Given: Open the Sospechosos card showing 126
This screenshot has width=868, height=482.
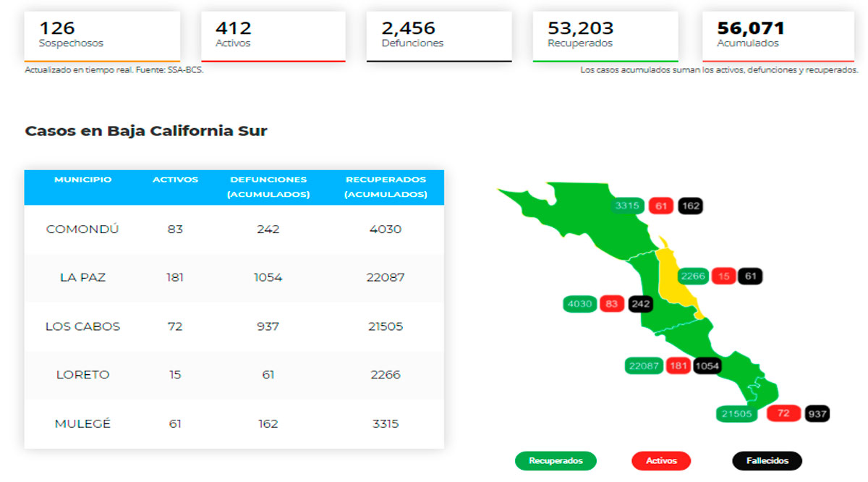Looking at the screenshot, I should pyautogui.click(x=102, y=36).
